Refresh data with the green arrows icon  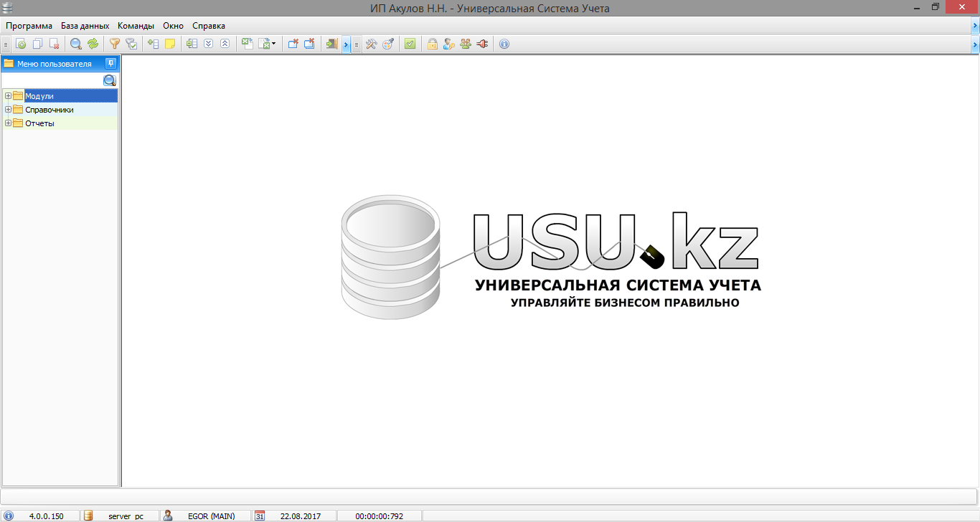tap(93, 44)
